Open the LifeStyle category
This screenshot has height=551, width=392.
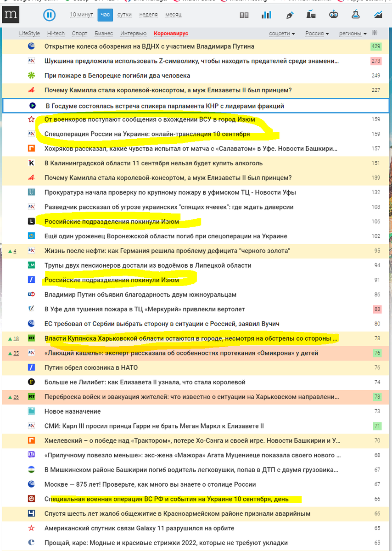click(x=29, y=34)
